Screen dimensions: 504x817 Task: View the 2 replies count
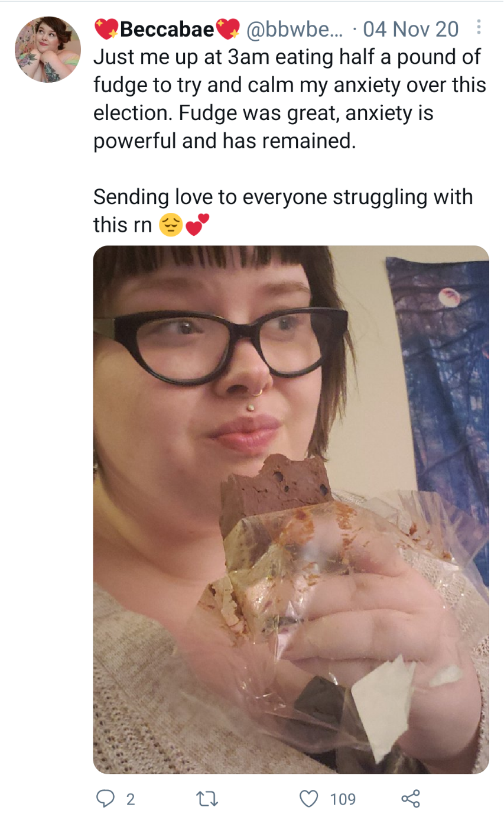coord(131,800)
